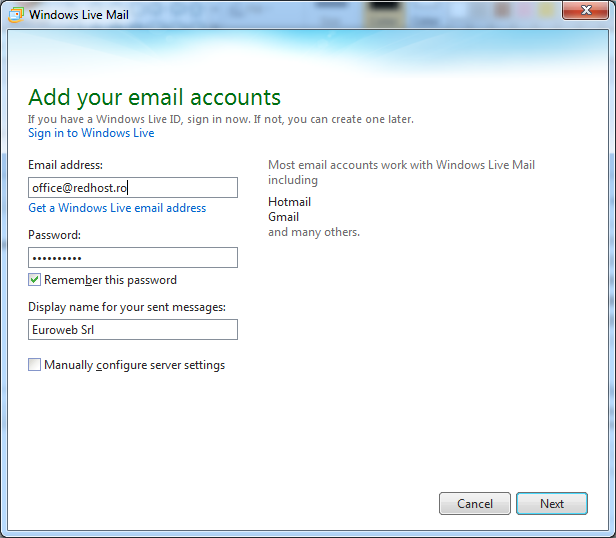Click the Display name field containing Euroweb Srl

point(133,330)
